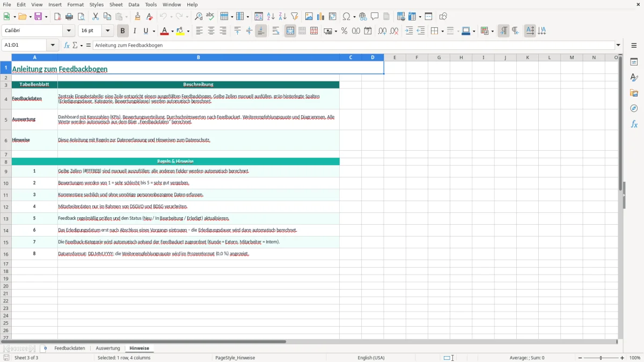
Task: Open the underline style dropdown arrow
Action: coord(153,31)
